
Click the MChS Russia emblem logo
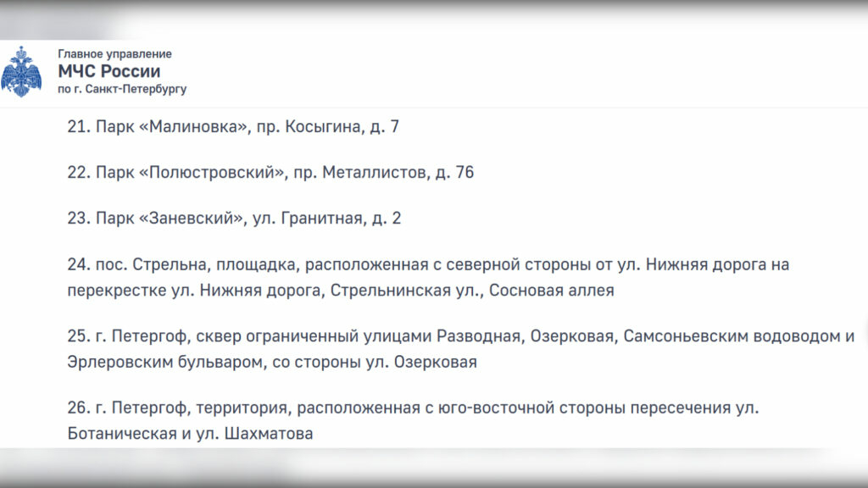pyautogui.click(x=22, y=71)
